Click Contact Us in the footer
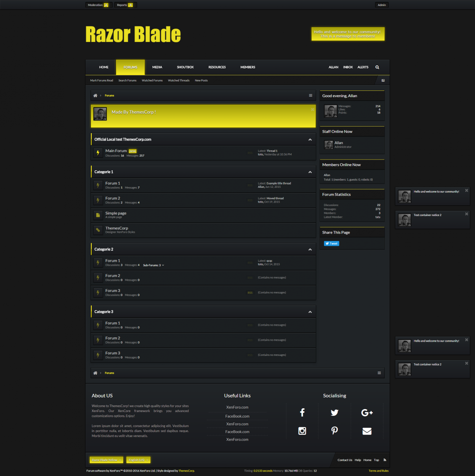This screenshot has width=475, height=476. (345, 460)
